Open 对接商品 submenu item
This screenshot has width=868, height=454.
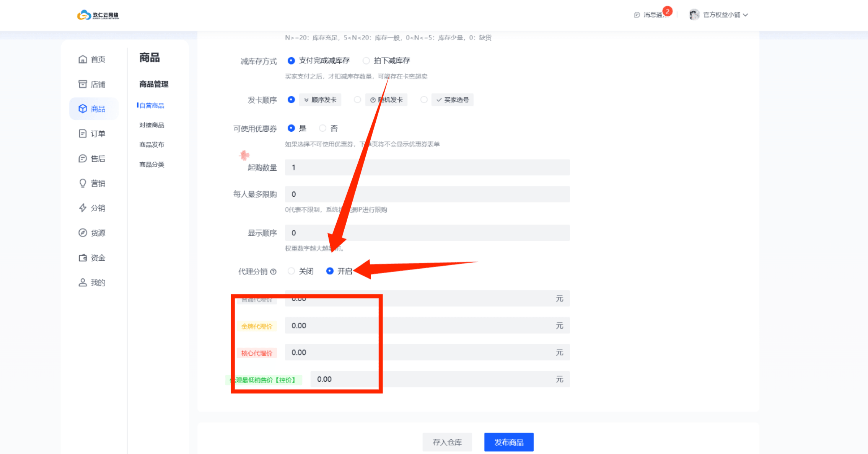coord(151,125)
